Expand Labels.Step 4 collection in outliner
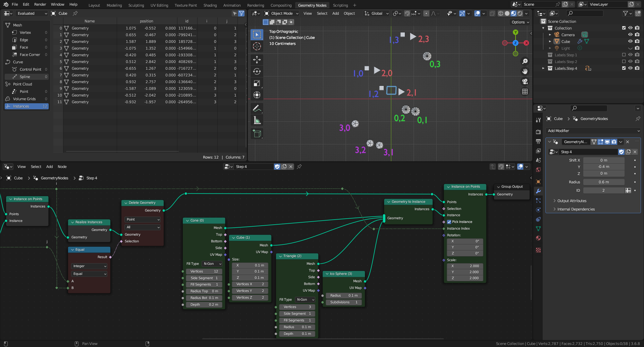The height and width of the screenshot is (347, 644). coord(543,68)
